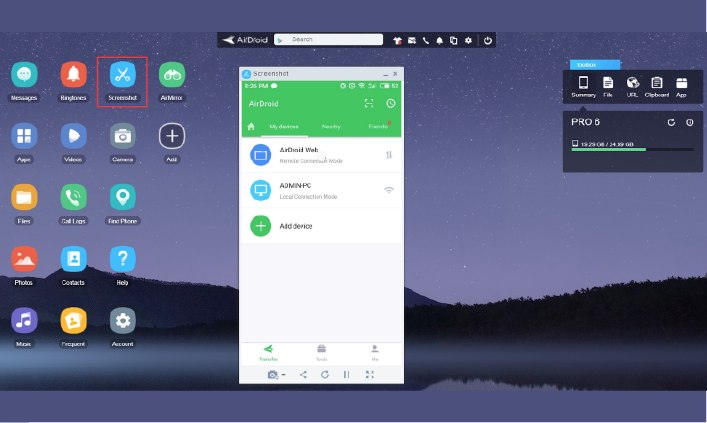Close the Screenshot window
This screenshot has height=423, width=707.
click(x=395, y=74)
